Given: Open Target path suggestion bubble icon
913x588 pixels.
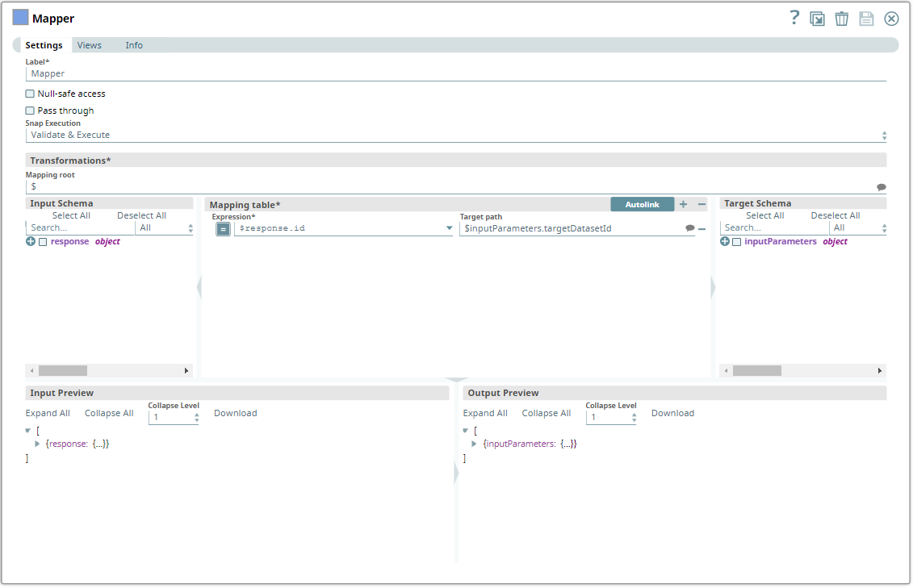Looking at the screenshot, I should 689,228.
